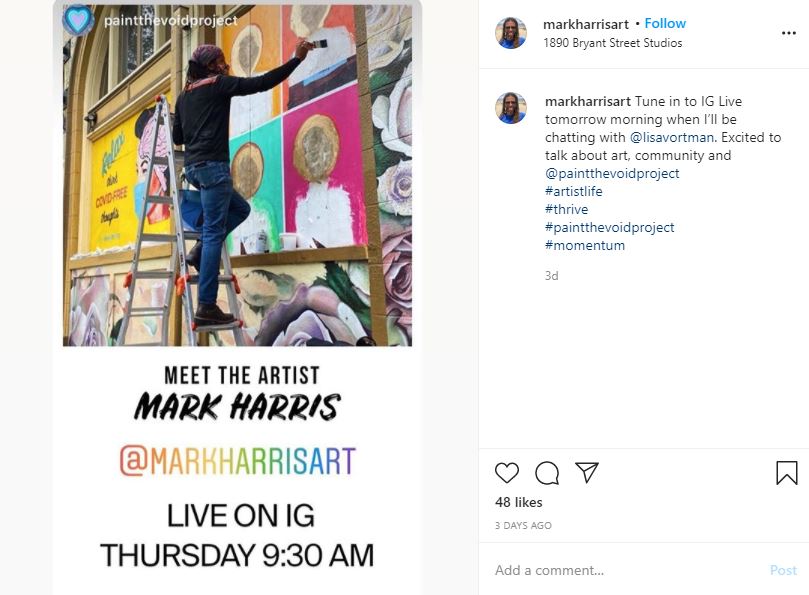Tap the paintthevoidproject heart logo in image
The image size is (809, 595).
pos(77,20)
